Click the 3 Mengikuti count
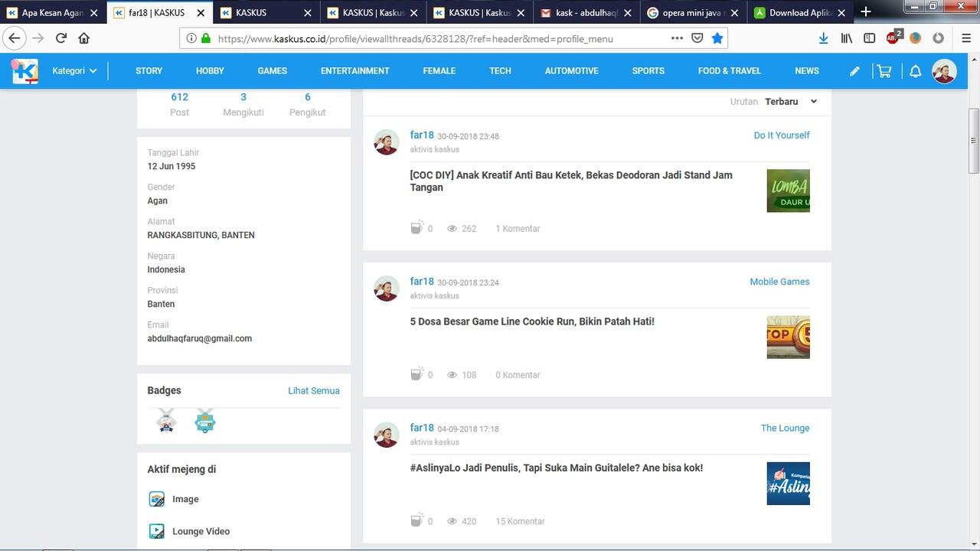This screenshot has height=551, width=980. pos(243,105)
